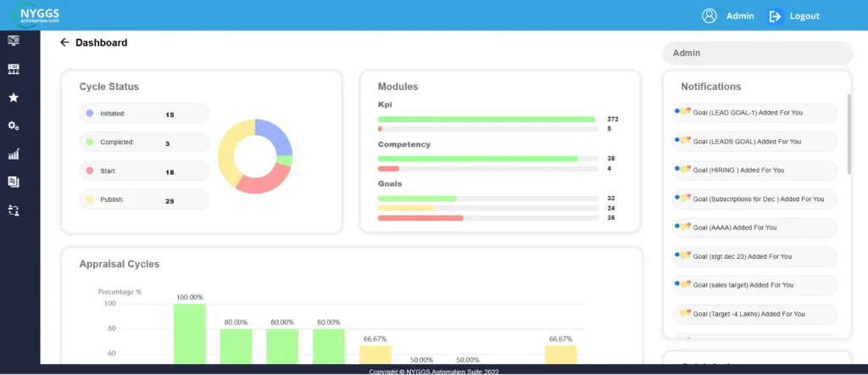The width and height of the screenshot is (868, 375).
Task: Click the Modules heading
Action: click(x=398, y=87)
